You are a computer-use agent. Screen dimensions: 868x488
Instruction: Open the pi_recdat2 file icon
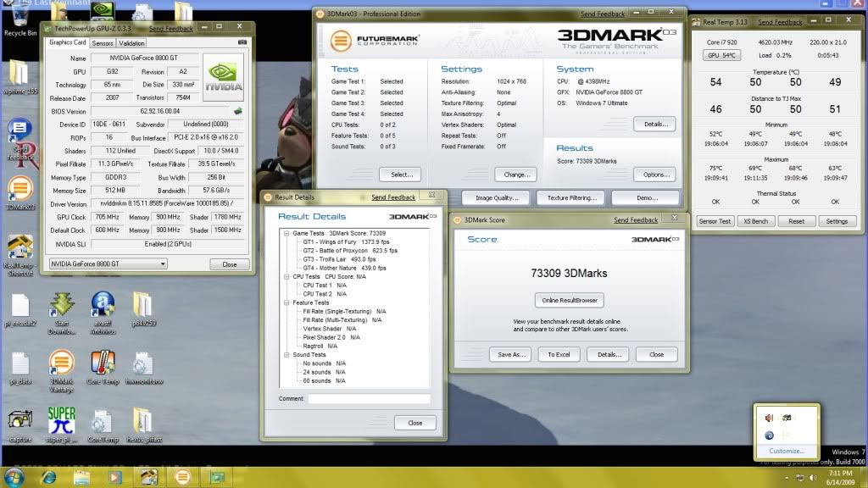coord(20,310)
